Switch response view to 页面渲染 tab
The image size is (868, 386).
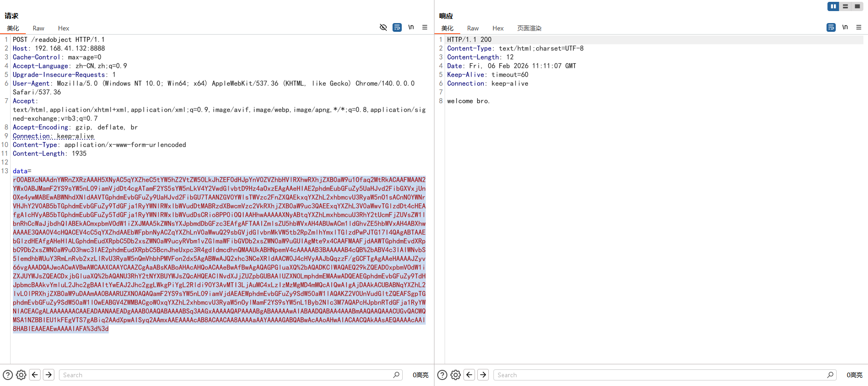(529, 29)
